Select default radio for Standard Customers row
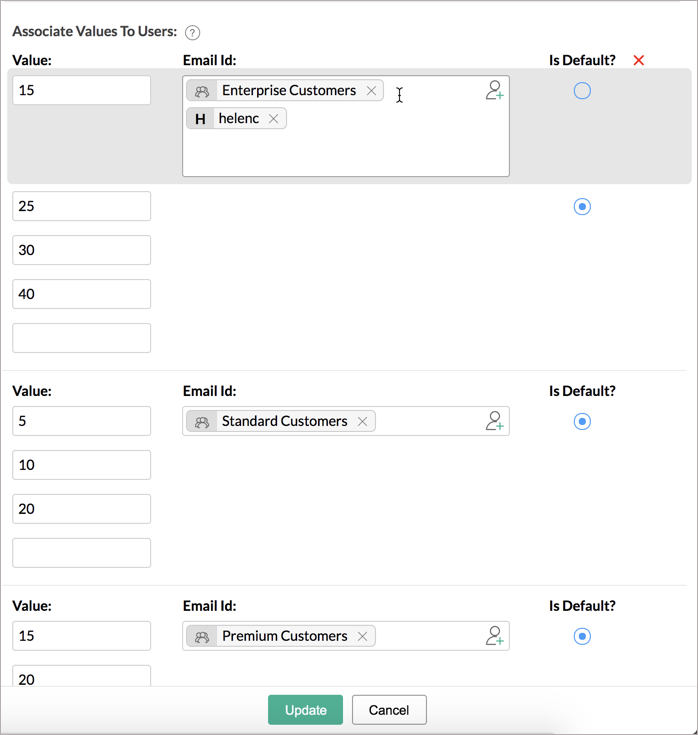The image size is (698, 735). (x=582, y=422)
